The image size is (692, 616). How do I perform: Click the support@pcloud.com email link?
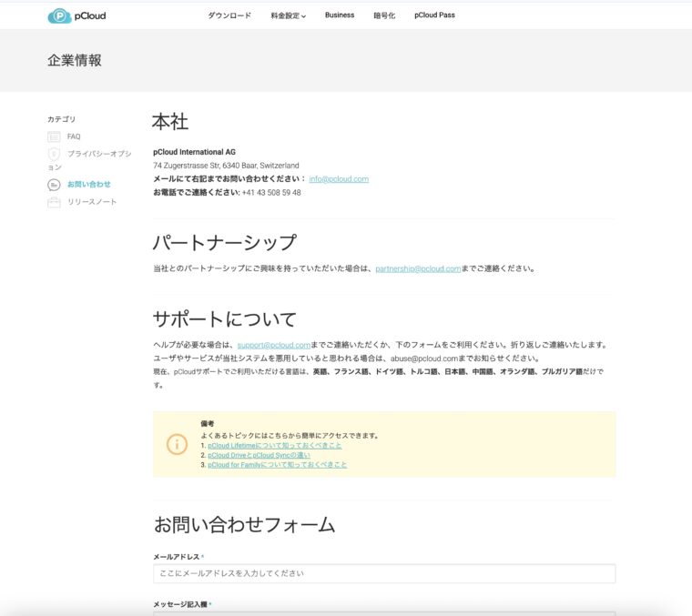tap(274, 345)
